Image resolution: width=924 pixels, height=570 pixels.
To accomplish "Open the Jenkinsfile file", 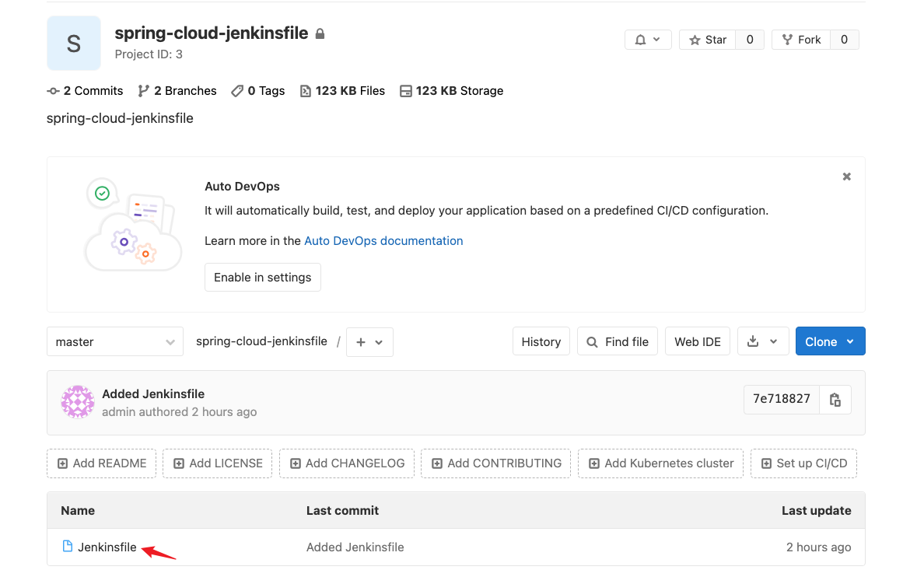I will 107,547.
